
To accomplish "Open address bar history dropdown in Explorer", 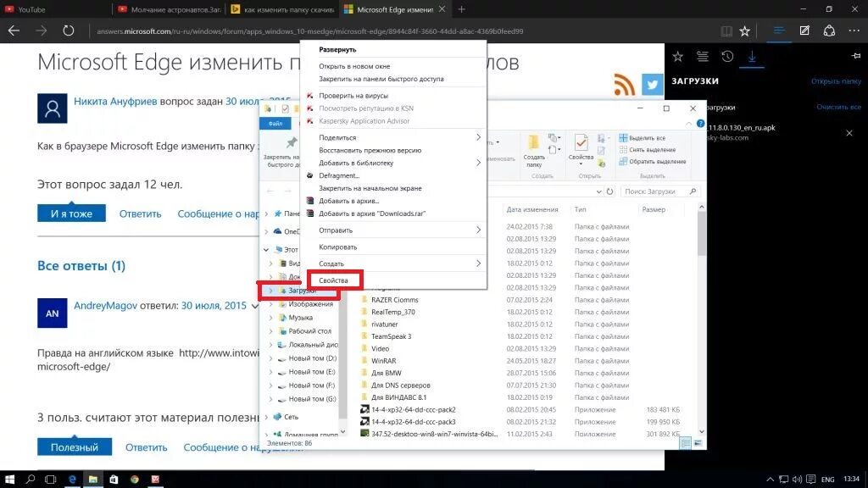I will 598,191.
